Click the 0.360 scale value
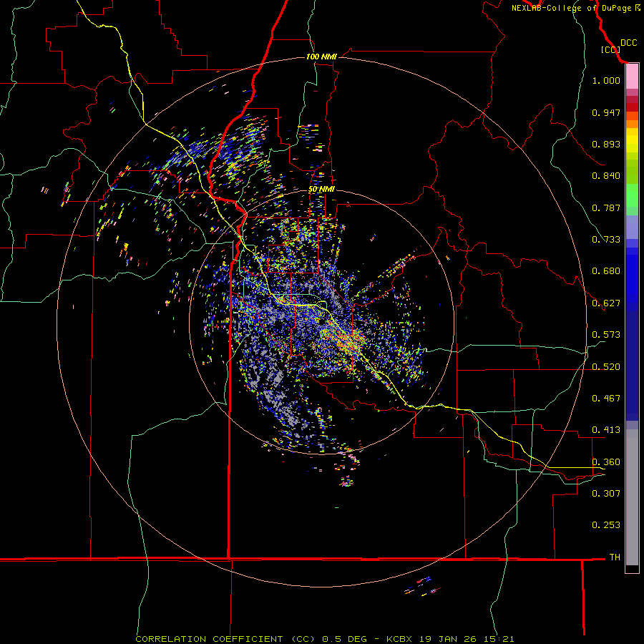Viewport: 644px width, 644px height. click(606, 462)
